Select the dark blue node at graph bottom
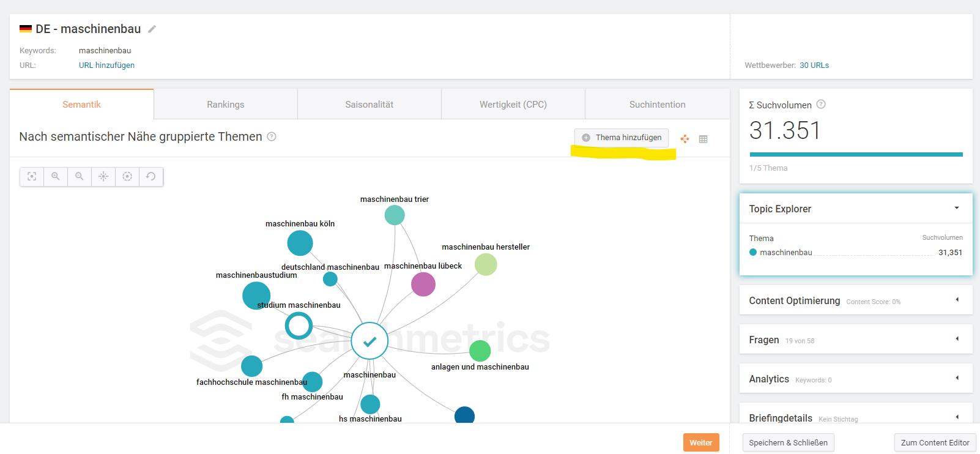 coord(465,415)
